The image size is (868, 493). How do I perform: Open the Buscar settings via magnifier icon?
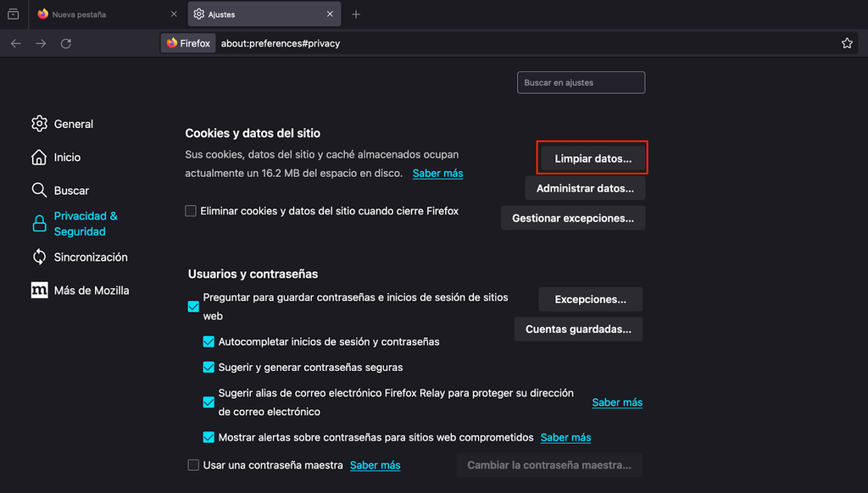(39, 190)
